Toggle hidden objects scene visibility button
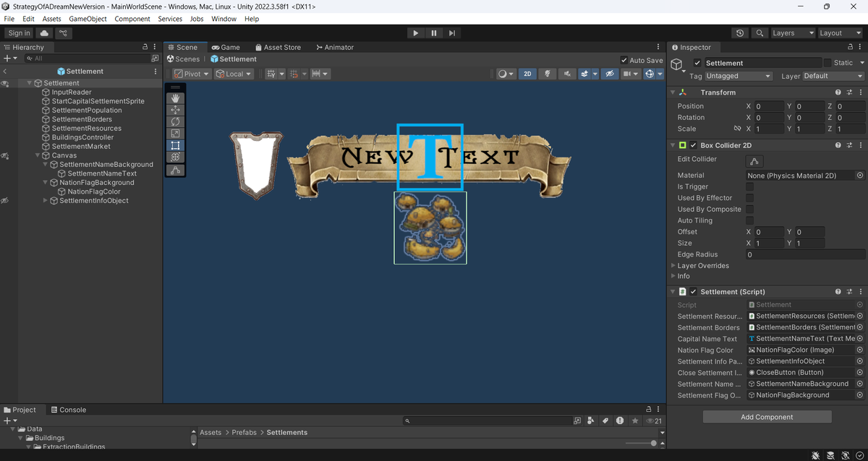 point(609,74)
